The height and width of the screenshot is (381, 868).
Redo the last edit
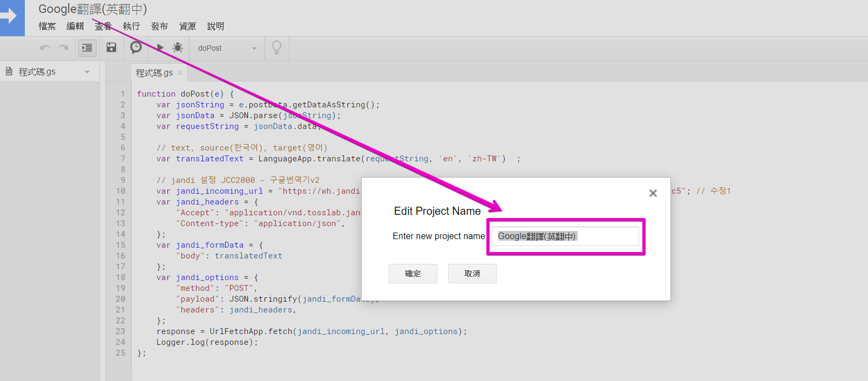[63, 48]
